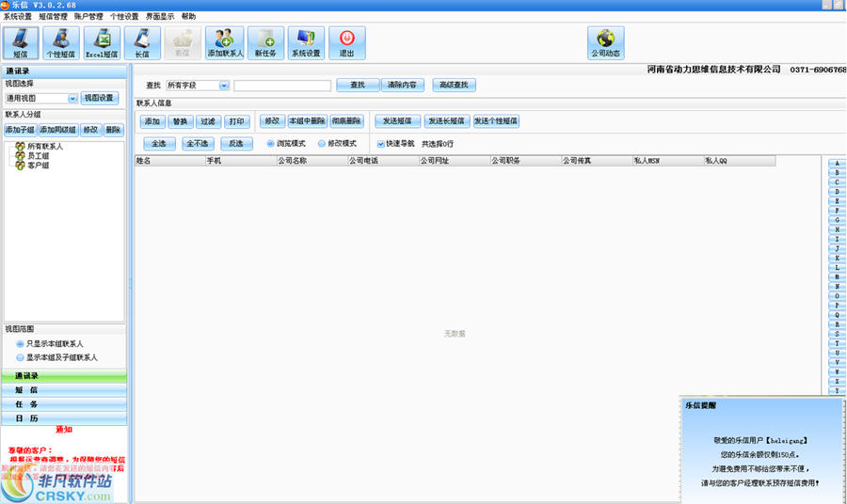Open the 个性短信 personalized SMS tool

click(x=61, y=42)
